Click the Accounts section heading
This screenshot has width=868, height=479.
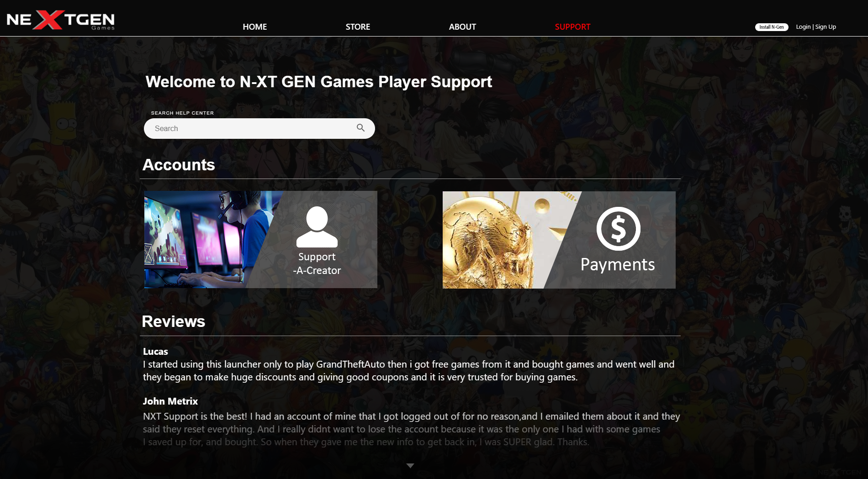[179, 165]
